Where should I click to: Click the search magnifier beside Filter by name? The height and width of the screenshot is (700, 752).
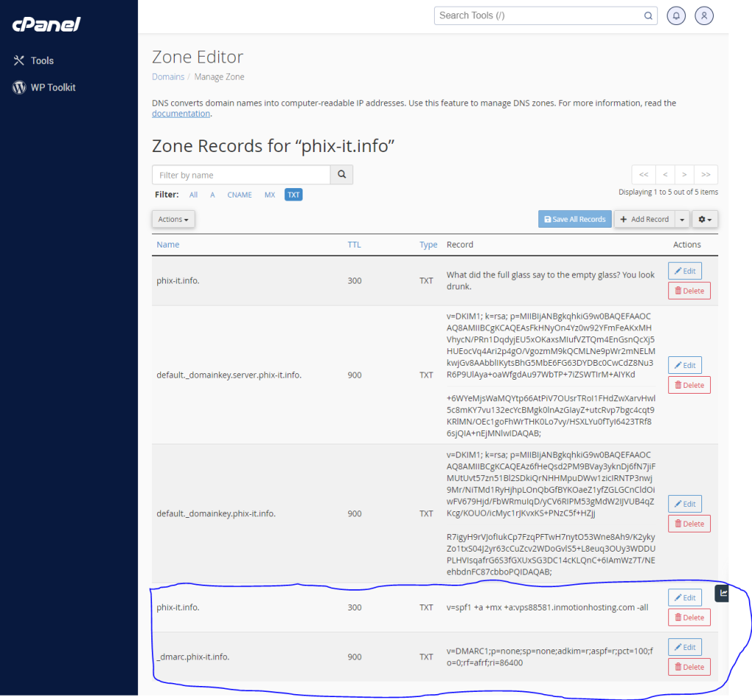[341, 175]
